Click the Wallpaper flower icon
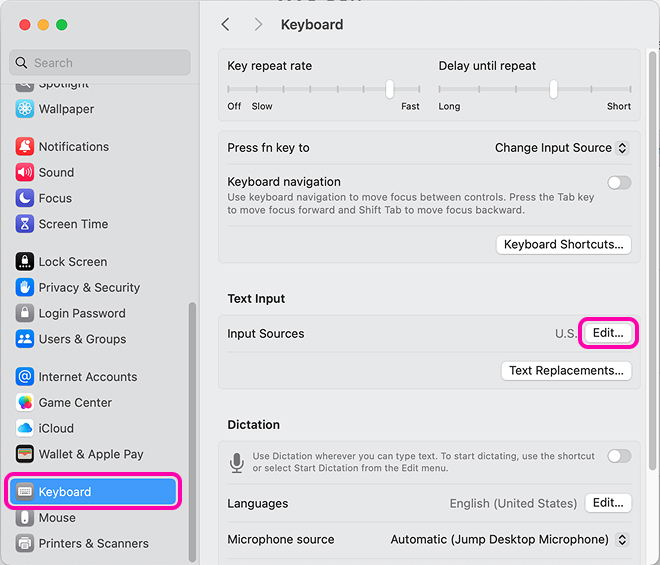The image size is (660, 565). pos(25,109)
